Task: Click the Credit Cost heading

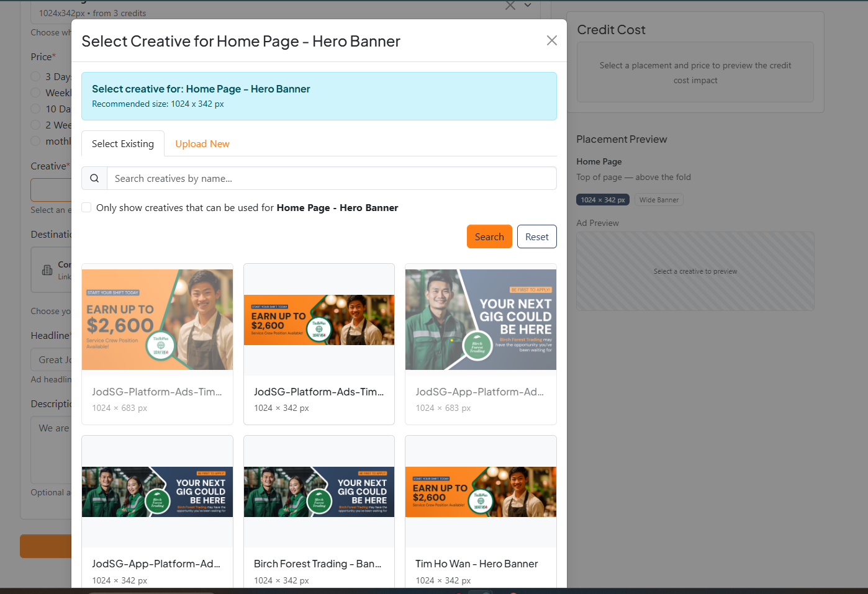Action: click(x=611, y=30)
